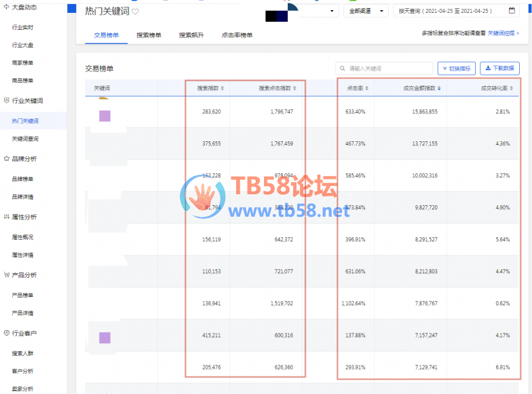Sort by 点击率 column arrows

pyautogui.click(x=366, y=88)
